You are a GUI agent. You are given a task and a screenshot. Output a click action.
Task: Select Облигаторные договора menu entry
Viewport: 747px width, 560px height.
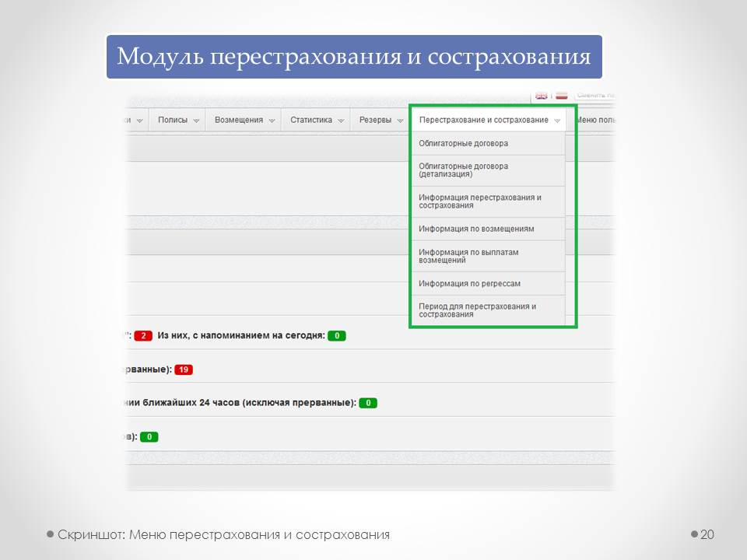(489, 143)
